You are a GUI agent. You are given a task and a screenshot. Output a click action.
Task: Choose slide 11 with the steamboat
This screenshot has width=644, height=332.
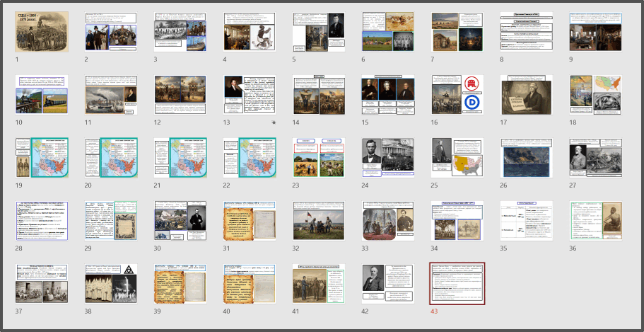(111, 95)
